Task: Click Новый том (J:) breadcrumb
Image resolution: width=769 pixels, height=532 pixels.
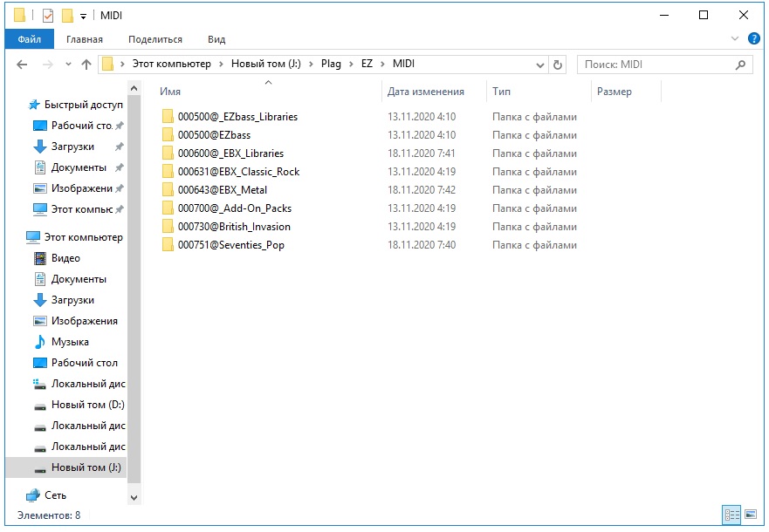Action: (266, 64)
